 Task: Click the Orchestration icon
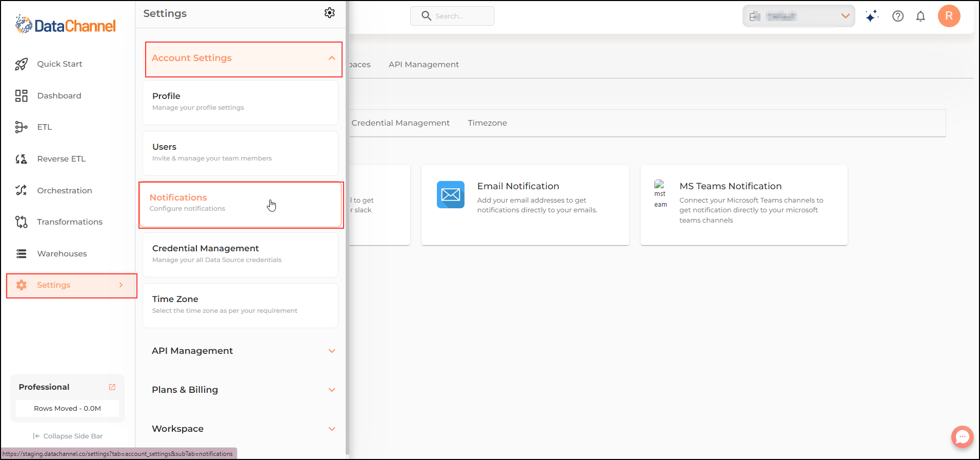(x=21, y=190)
